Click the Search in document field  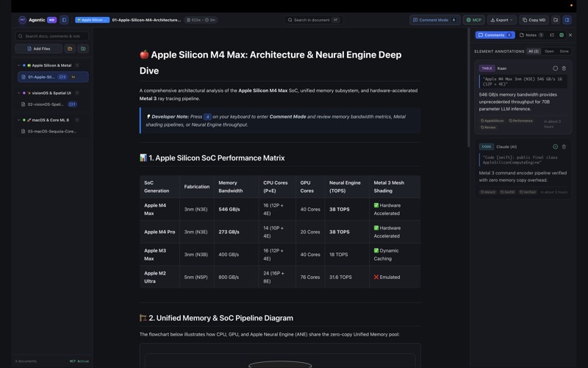[313, 20]
